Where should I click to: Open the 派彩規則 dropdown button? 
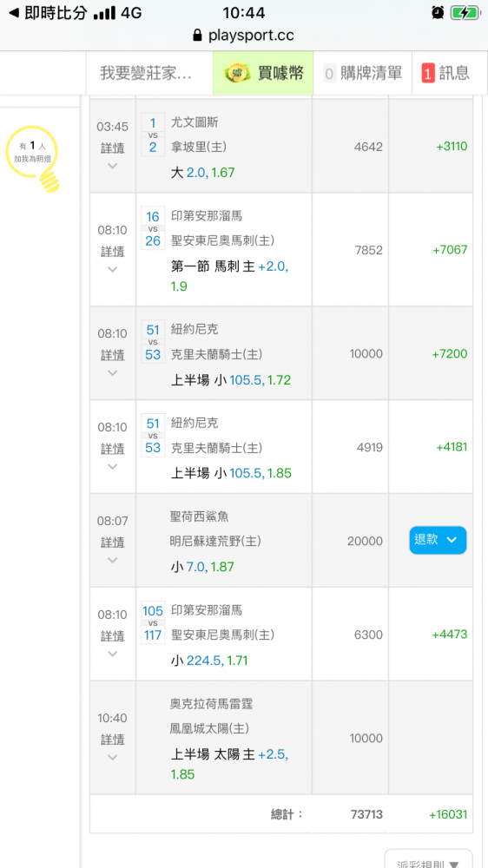[429, 859]
